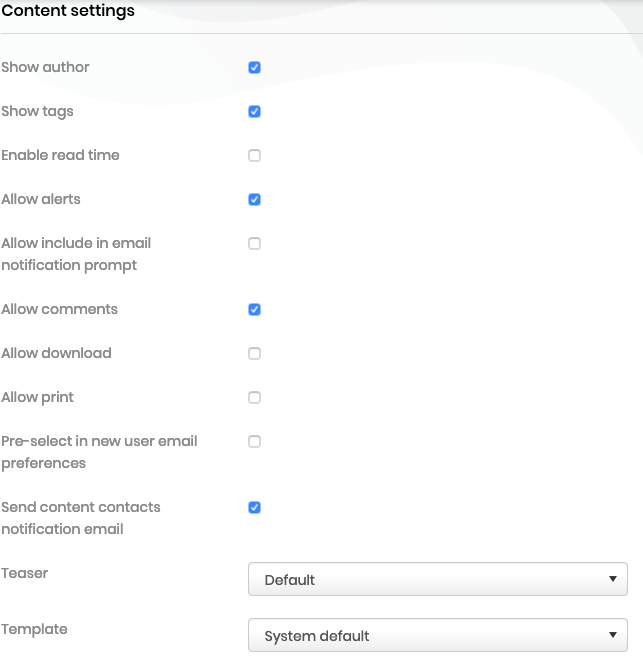The width and height of the screenshot is (643, 657).
Task: Click the 'Show author' label text
Action: pos(45,68)
